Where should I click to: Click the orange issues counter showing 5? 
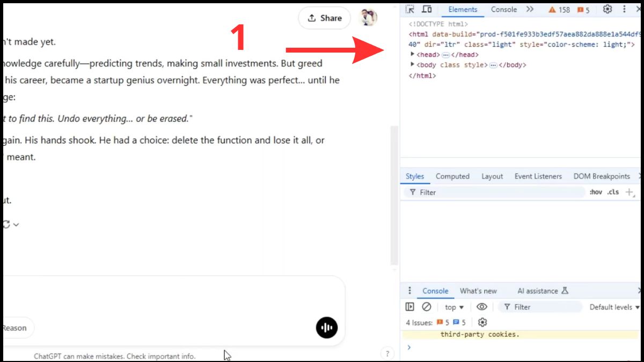coord(583,10)
